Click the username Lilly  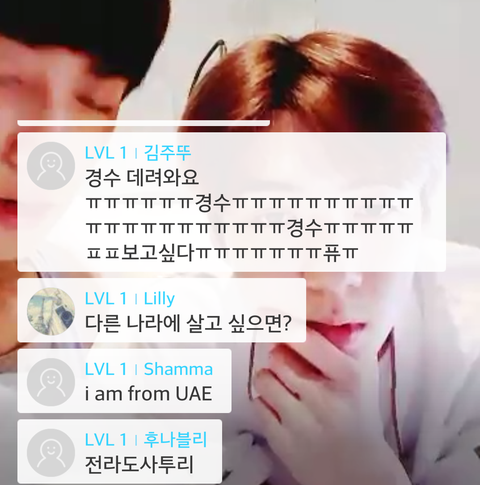159,298
